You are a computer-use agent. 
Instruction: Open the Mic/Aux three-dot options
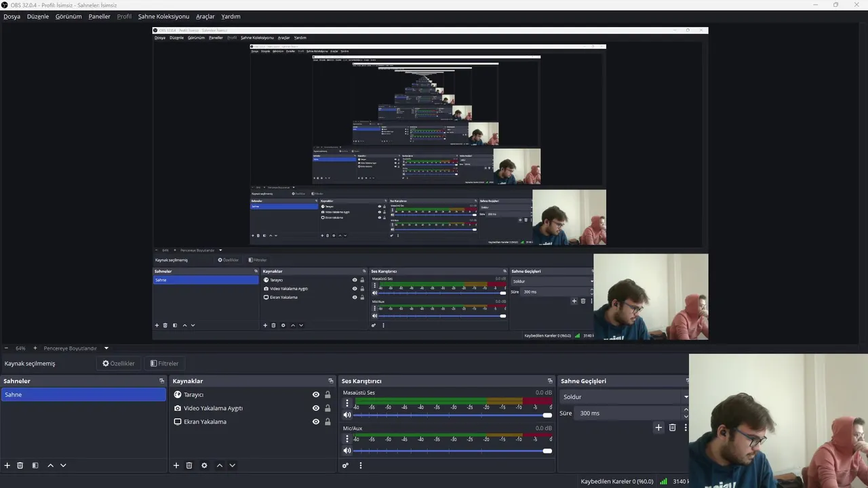coord(347,439)
